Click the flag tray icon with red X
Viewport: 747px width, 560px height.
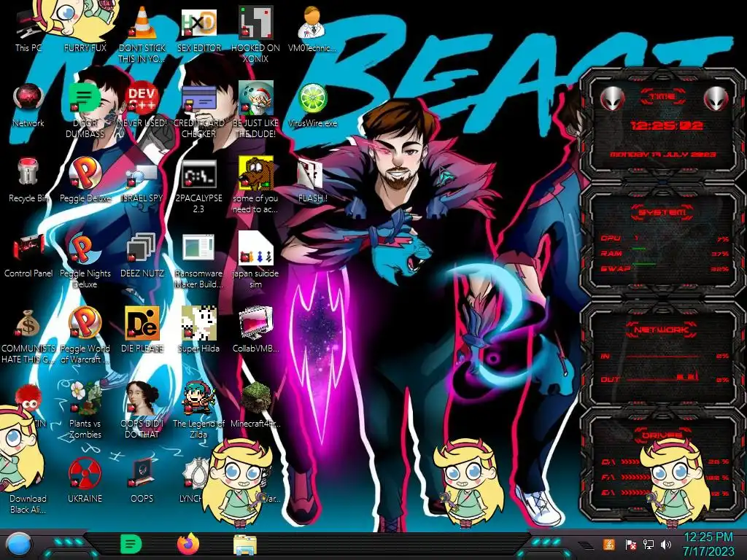[x=630, y=544]
